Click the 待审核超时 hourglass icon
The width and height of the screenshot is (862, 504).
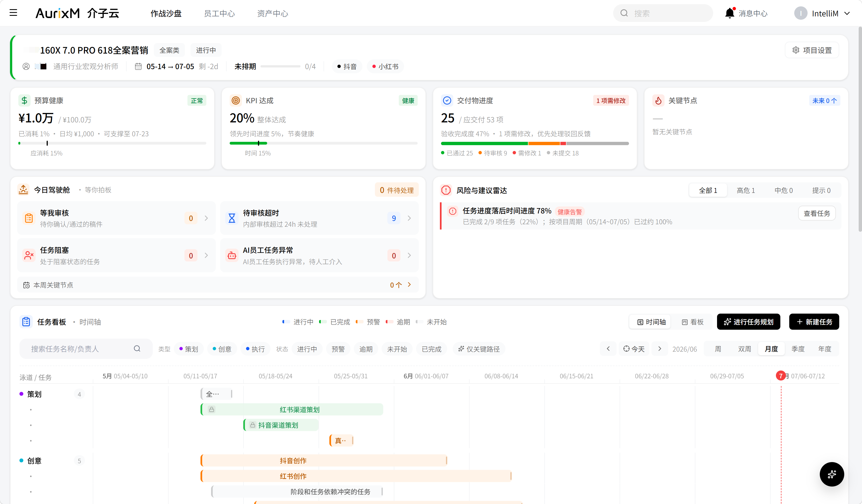(x=232, y=218)
